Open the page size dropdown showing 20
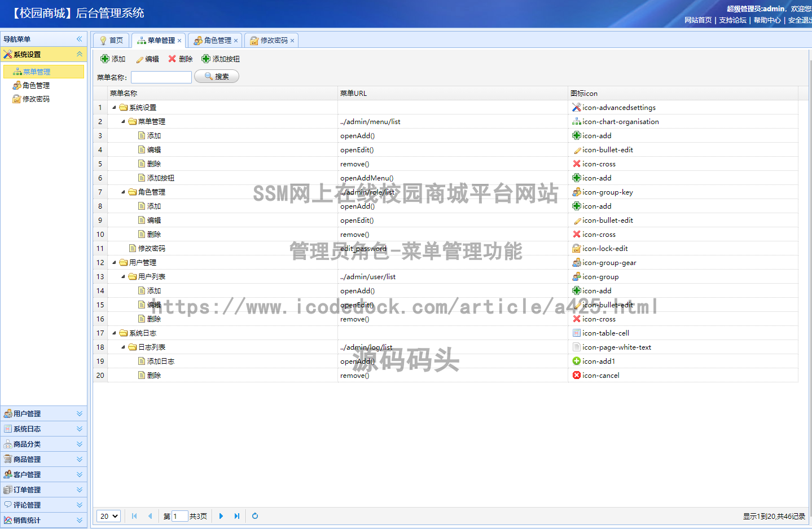This screenshot has width=812, height=529. coord(108,516)
